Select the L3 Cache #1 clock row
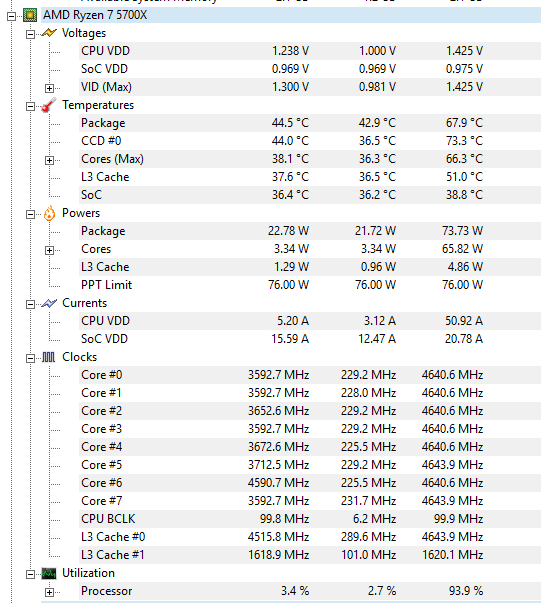 (310, 555)
